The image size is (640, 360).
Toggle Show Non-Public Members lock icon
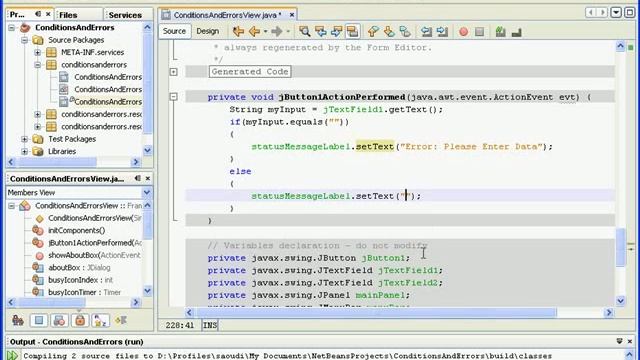[x=80, y=320]
